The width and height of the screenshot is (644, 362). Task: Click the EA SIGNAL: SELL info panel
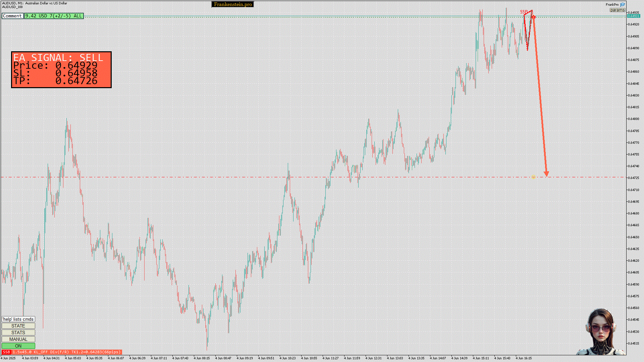[61, 70]
